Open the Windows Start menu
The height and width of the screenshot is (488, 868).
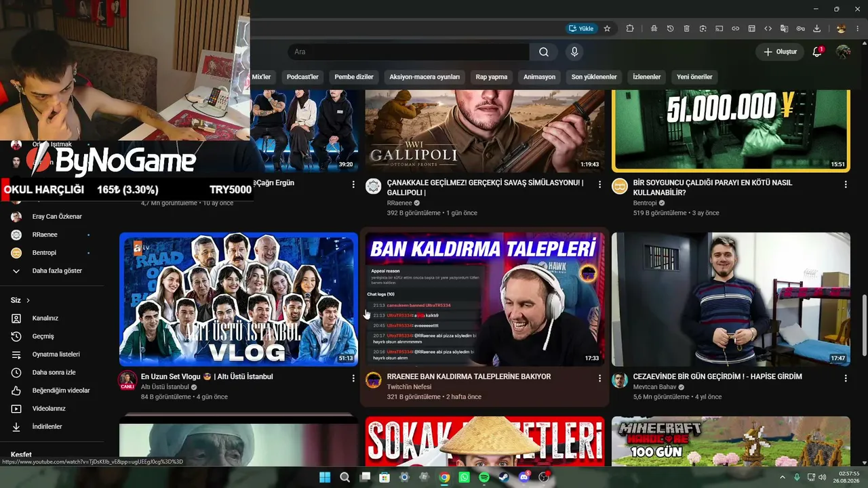click(325, 477)
